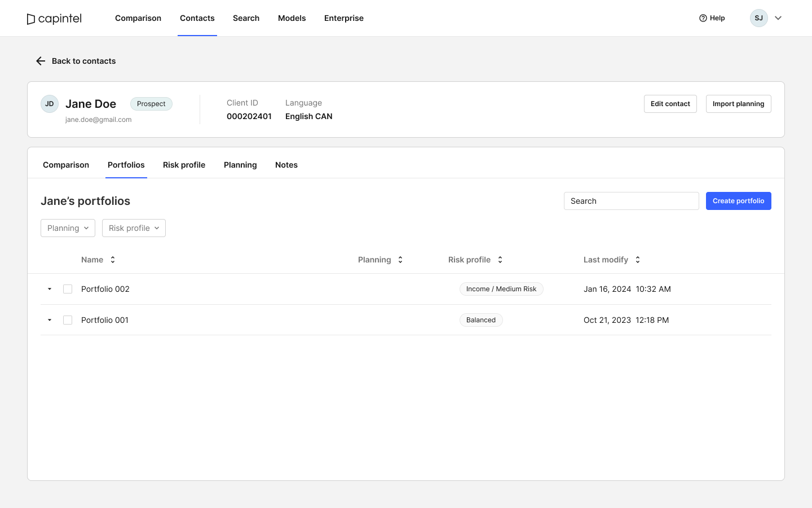812x508 pixels.
Task: Sort by Planning column arrows
Action: [x=400, y=260]
